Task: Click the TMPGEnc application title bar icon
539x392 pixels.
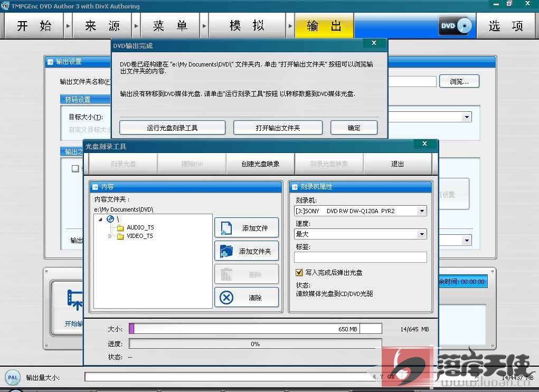Action: 5,6
